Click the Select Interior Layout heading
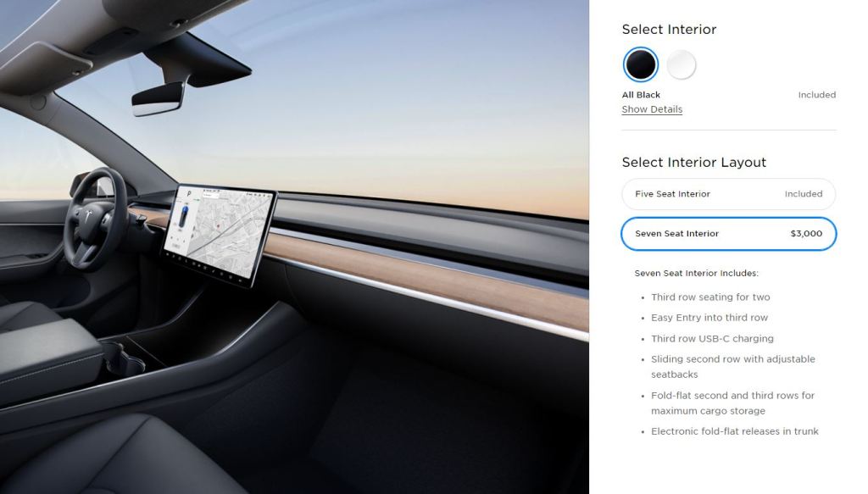This screenshot has height=494, width=868. [x=693, y=162]
